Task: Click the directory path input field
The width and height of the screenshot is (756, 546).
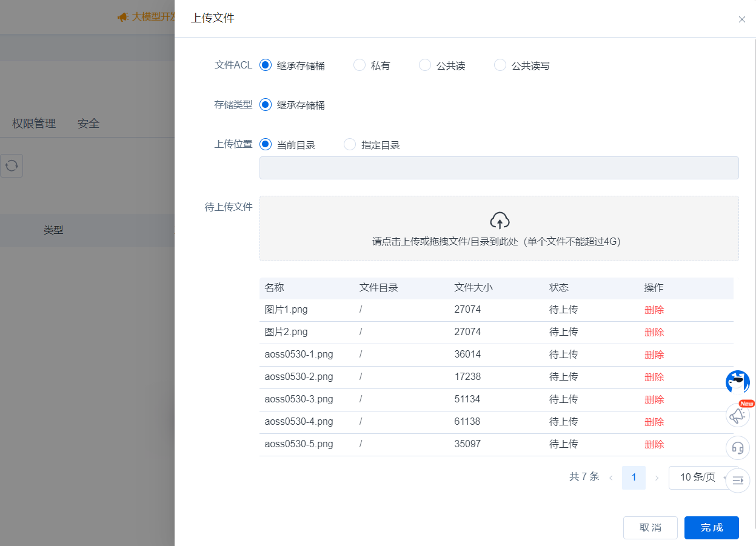Action: tap(499, 167)
